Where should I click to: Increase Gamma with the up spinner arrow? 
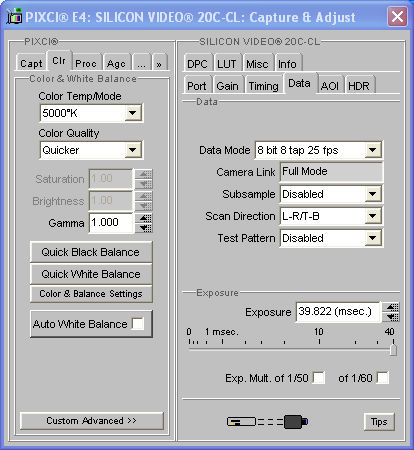144,218
